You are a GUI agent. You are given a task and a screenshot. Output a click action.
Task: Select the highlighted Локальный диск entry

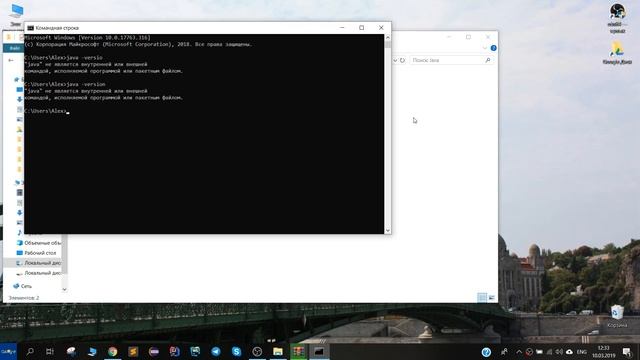[33, 263]
